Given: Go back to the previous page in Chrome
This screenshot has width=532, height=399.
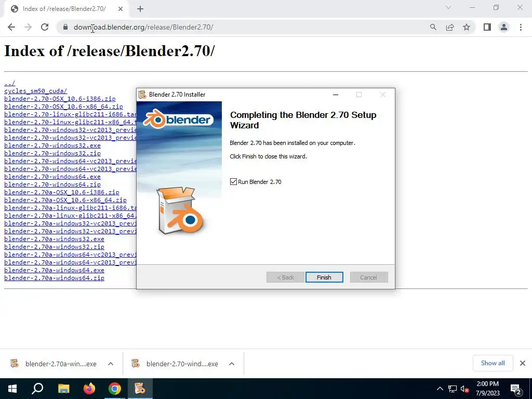Looking at the screenshot, I should point(11,27).
